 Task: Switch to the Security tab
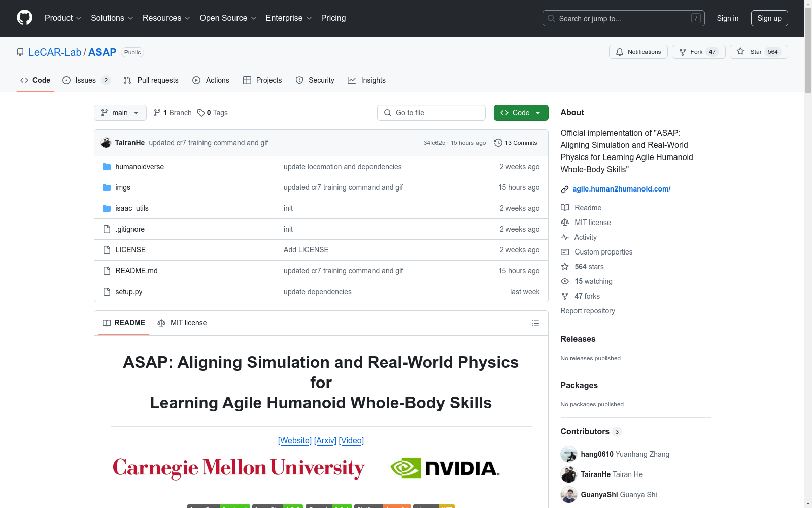click(x=315, y=80)
